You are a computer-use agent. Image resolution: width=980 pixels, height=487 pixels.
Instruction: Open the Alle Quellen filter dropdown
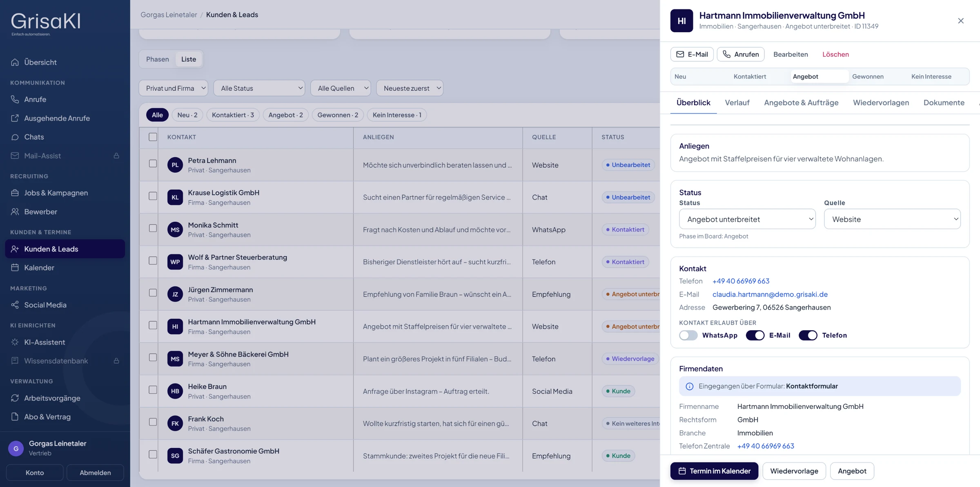pos(341,88)
